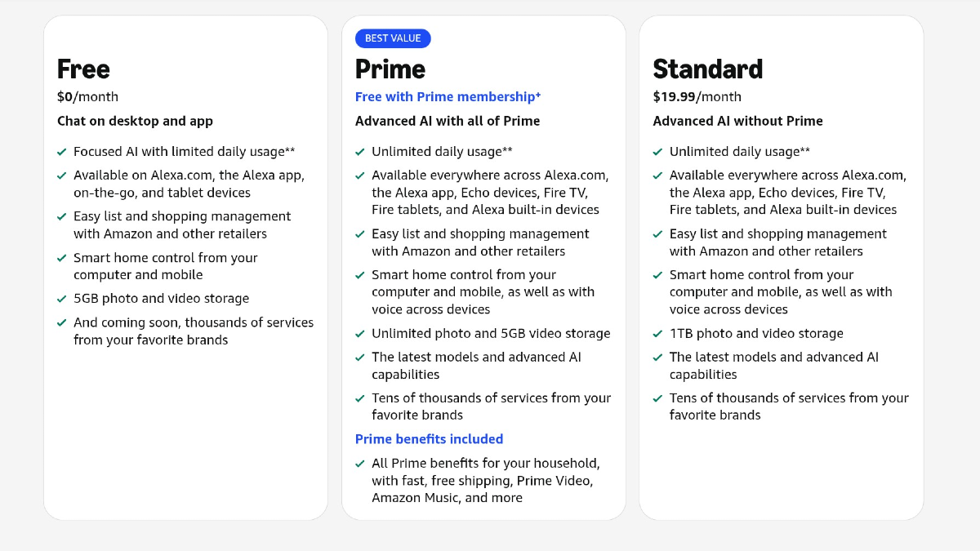The height and width of the screenshot is (551, 980).
Task: Select the Prime plan heading
Action: (390, 69)
